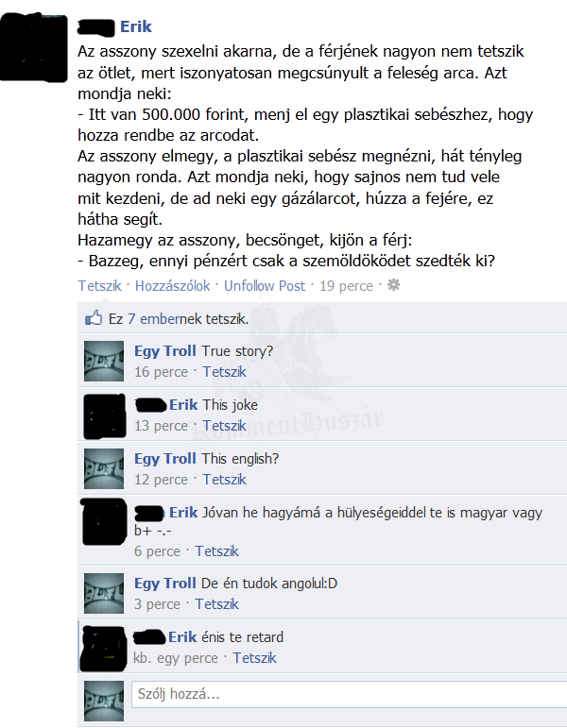Open Egy Troll avatar on True story comment

[x=104, y=362]
